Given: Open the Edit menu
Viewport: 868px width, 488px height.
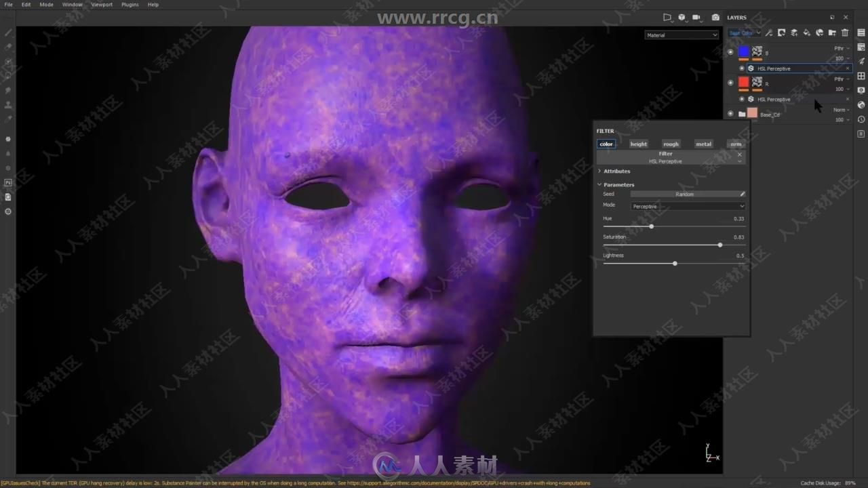Looking at the screenshot, I should (x=26, y=5).
